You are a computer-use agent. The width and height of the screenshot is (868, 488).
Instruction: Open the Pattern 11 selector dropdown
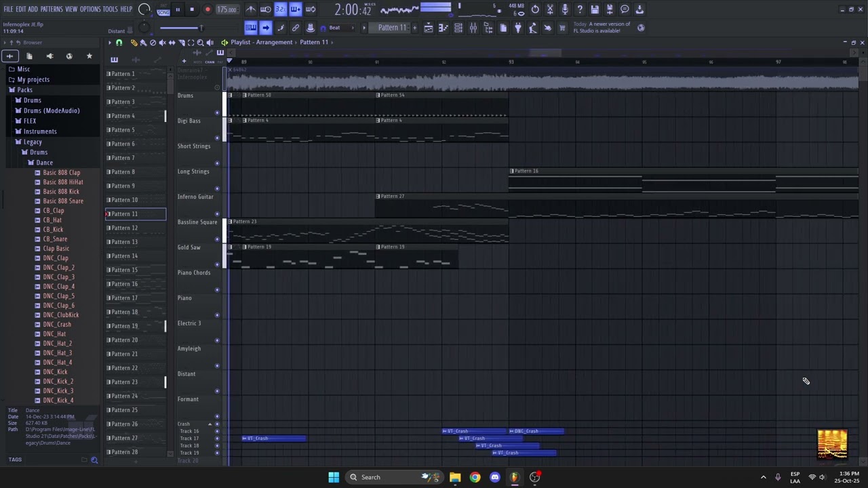pos(392,28)
